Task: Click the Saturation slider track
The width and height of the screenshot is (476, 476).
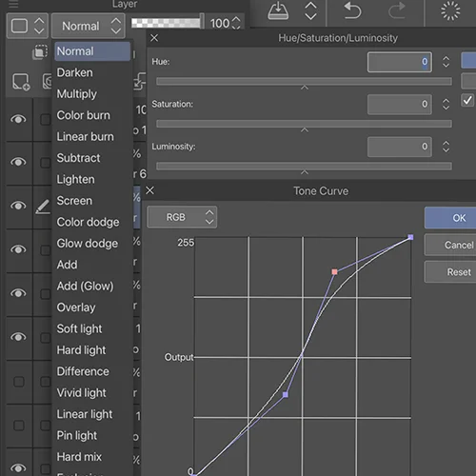Action: [x=304, y=124]
